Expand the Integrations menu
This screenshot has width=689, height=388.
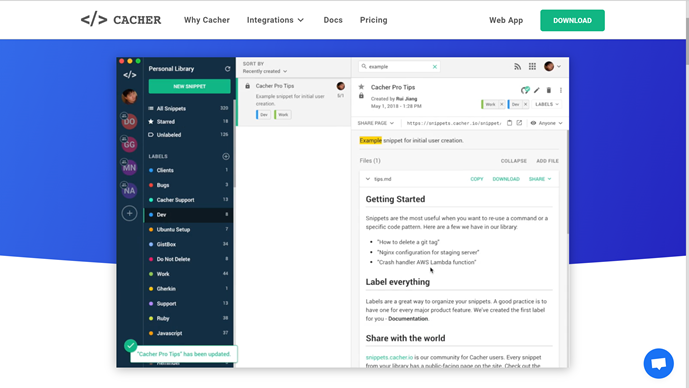pyautogui.click(x=275, y=20)
